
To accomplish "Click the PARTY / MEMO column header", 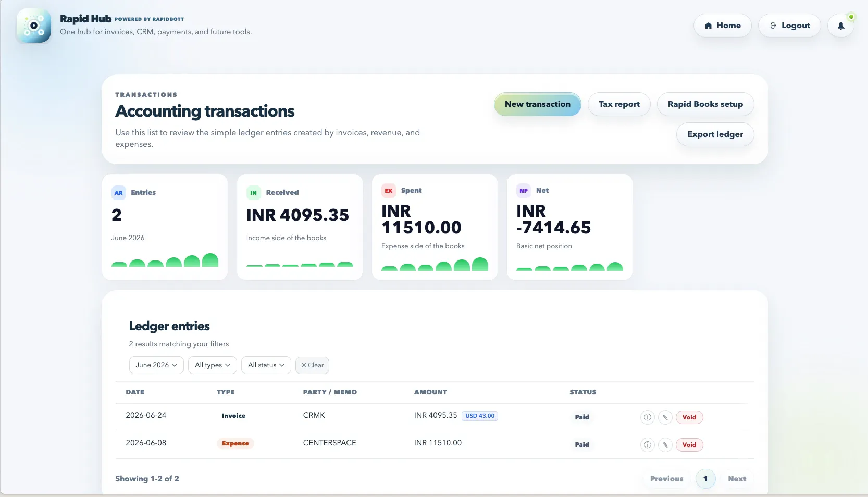I will 330,392.
